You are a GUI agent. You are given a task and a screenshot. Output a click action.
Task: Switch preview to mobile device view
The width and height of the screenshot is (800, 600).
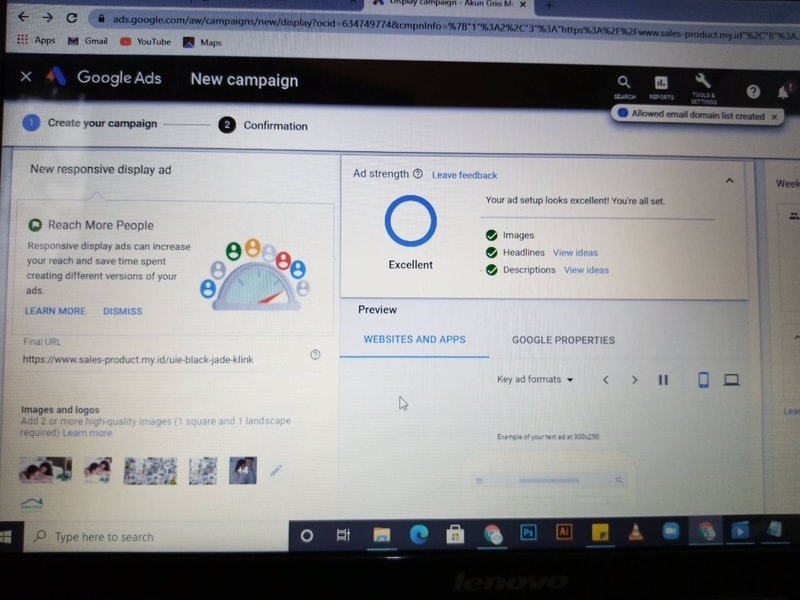click(x=703, y=380)
